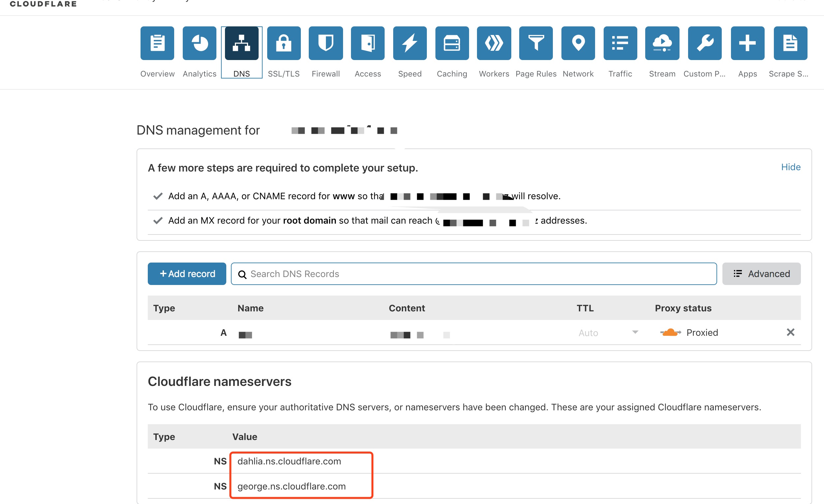Open the Page Rules funnel icon

536,43
